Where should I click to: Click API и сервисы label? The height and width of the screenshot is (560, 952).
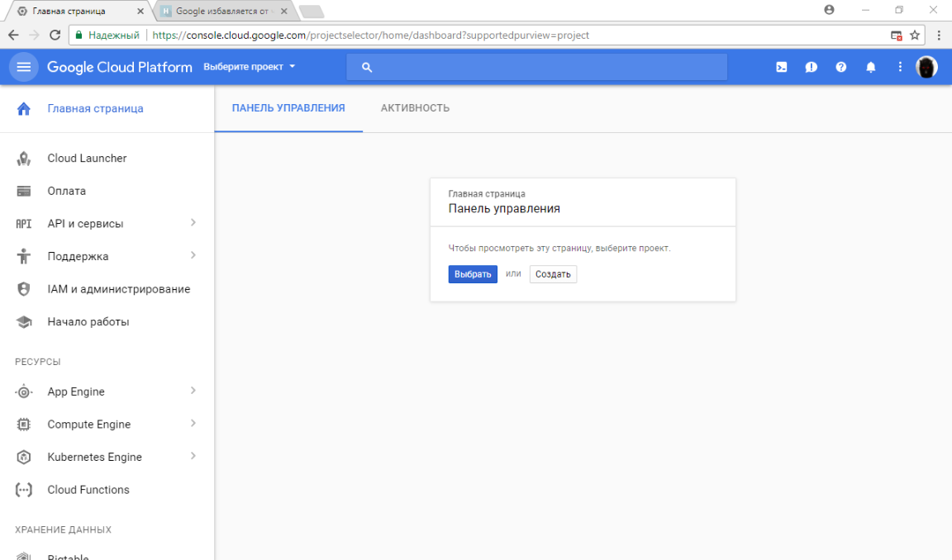tap(85, 224)
